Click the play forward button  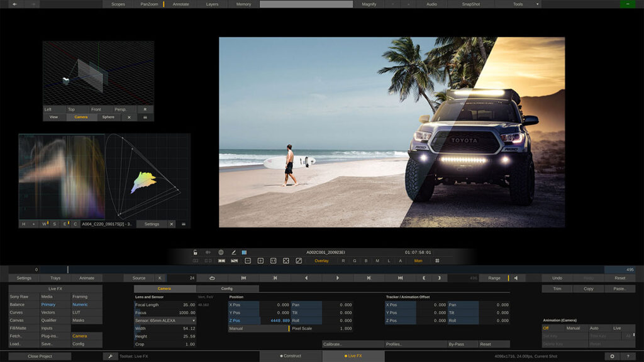338,278
